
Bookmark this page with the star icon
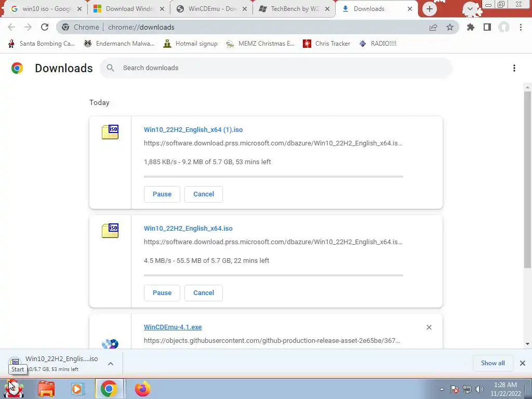(x=450, y=27)
